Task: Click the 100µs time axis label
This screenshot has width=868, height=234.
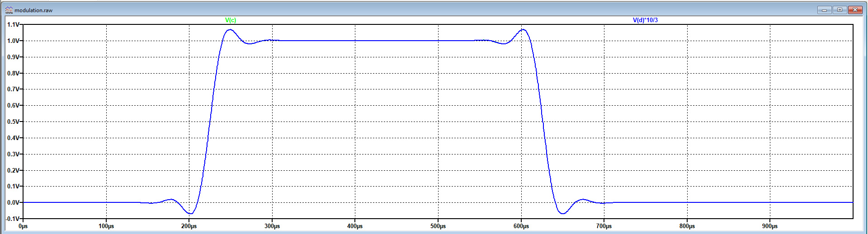Action: tap(106, 226)
